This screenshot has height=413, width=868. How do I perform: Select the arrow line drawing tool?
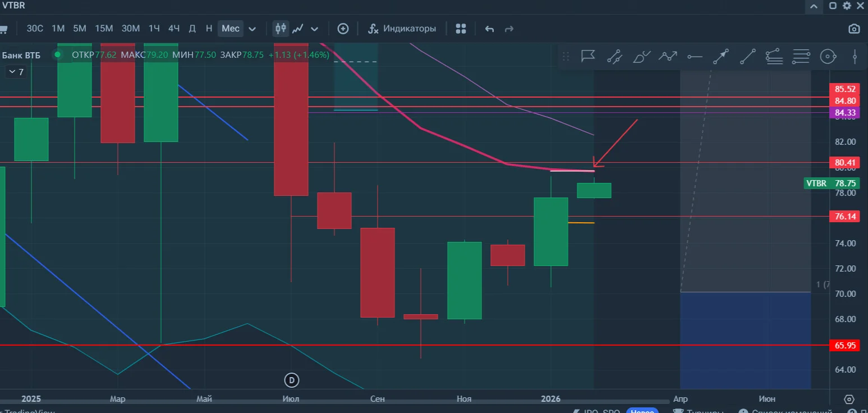721,56
